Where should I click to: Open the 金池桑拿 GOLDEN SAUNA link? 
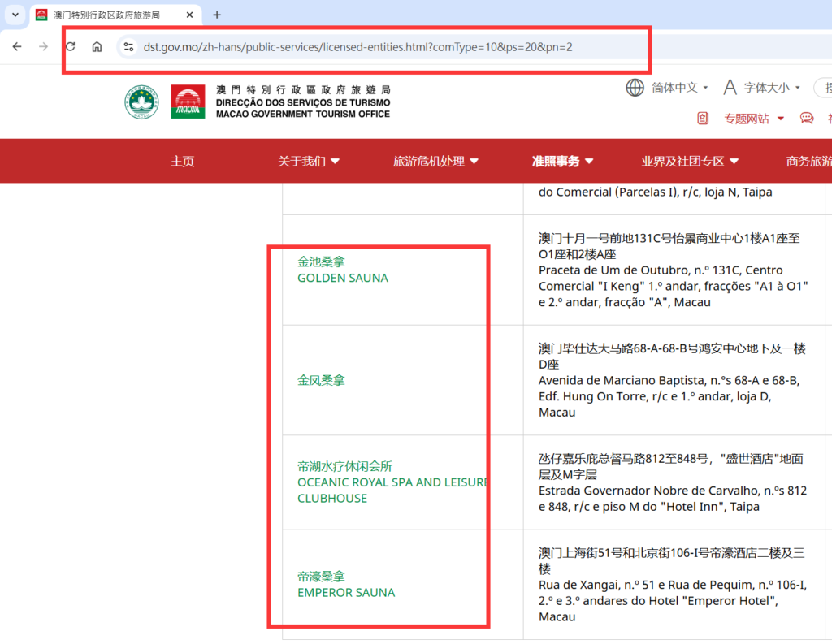click(343, 270)
